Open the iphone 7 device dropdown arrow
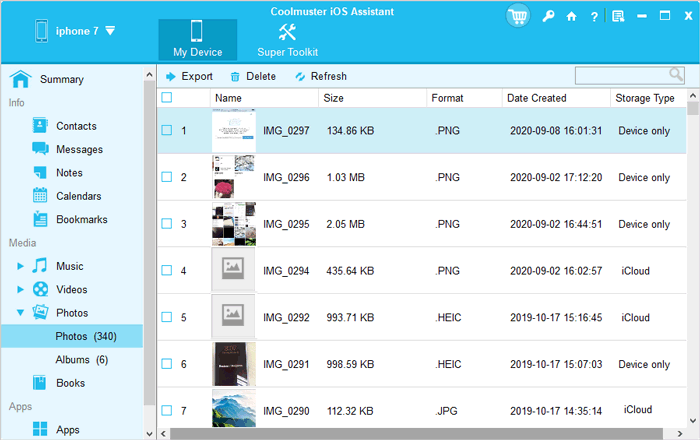Viewport: 700px width, 440px height. 110,31
